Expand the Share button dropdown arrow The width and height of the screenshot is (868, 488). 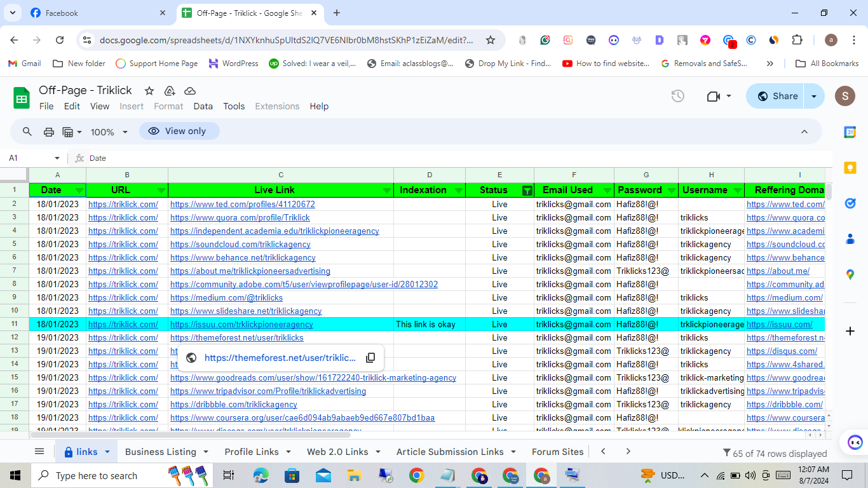pyautogui.click(x=814, y=96)
